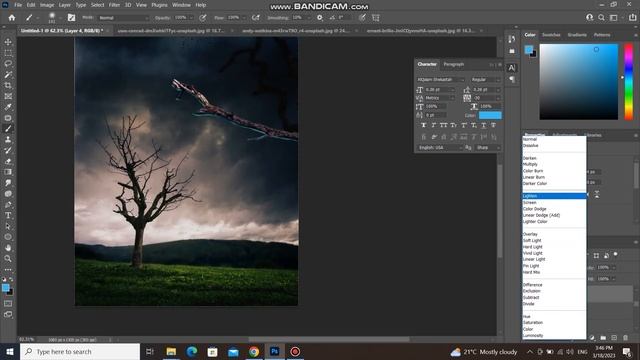Toggle Faux Bold in Character panel
This screenshot has height=360, width=640.
point(423,125)
